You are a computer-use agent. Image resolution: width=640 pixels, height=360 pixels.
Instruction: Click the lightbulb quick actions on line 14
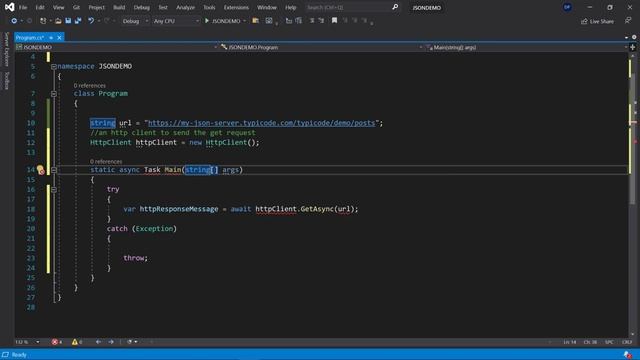tap(40, 170)
